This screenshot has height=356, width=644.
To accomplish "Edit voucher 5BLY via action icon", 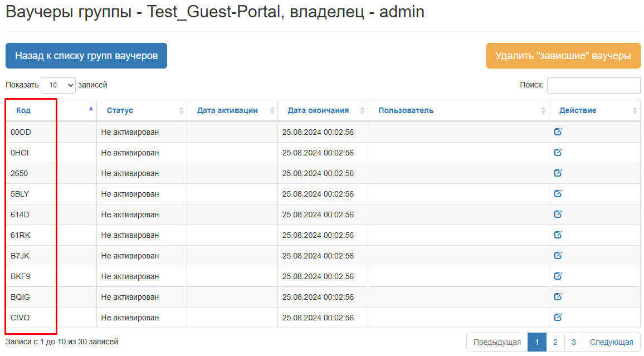I will pos(558,194).
